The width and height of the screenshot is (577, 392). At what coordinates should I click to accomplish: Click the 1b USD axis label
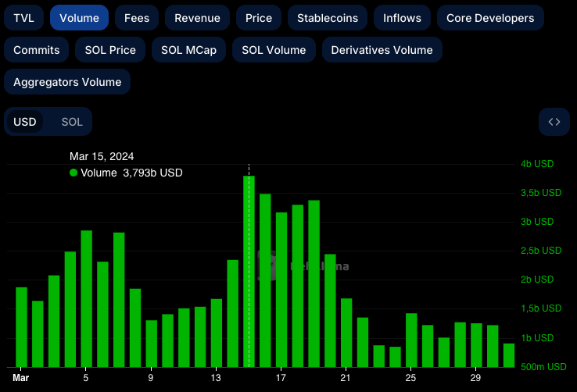click(537, 338)
